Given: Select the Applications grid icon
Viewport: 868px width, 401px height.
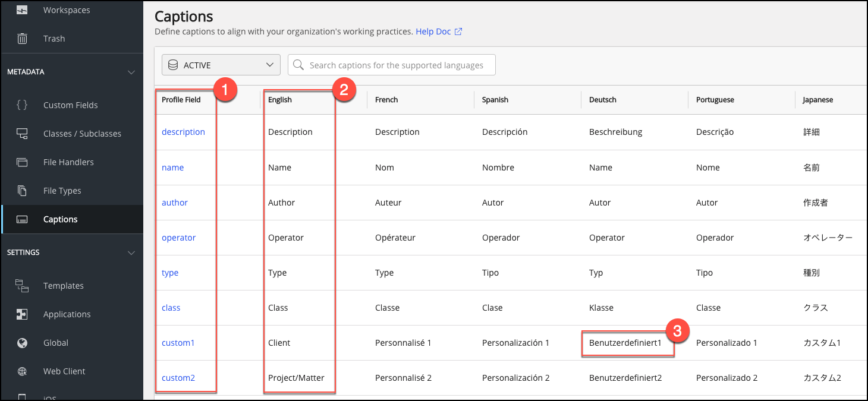Looking at the screenshot, I should click(22, 314).
